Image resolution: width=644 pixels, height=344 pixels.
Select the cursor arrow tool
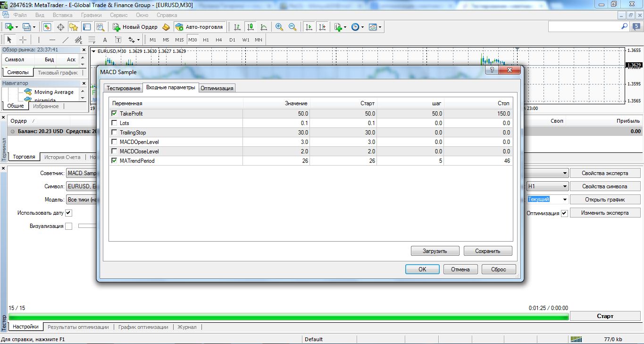[x=9, y=40]
